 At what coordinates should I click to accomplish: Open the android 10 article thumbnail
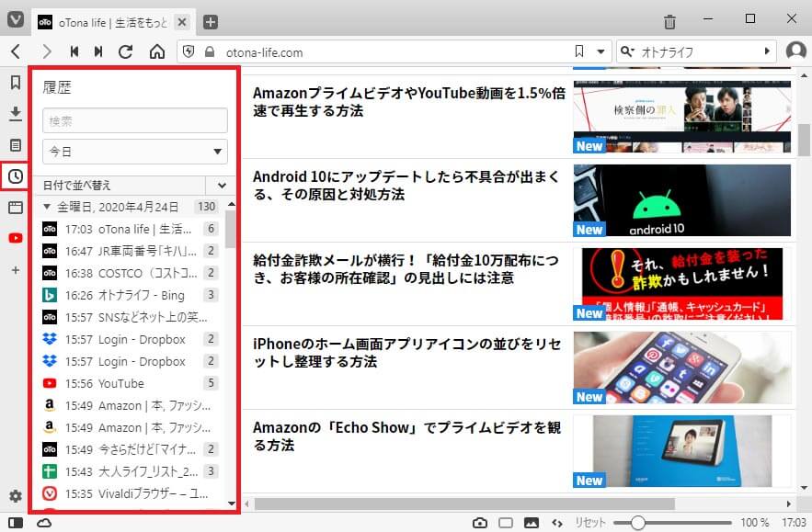click(682, 200)
